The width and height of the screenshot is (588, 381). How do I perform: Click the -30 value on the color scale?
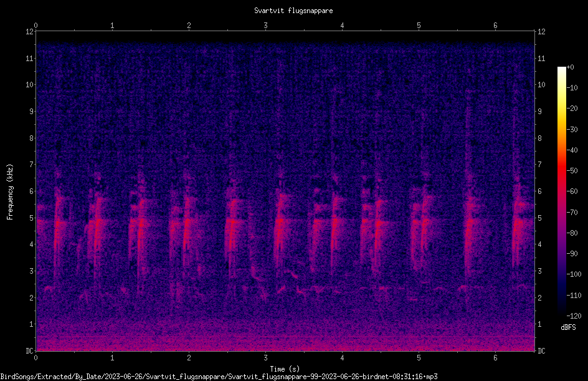click(572, 130)
